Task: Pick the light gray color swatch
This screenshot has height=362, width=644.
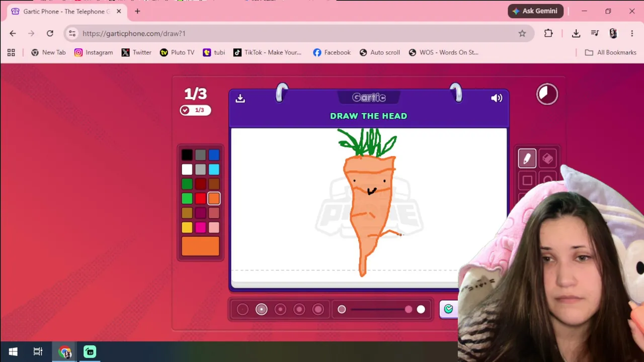Action: pos(200,170)
